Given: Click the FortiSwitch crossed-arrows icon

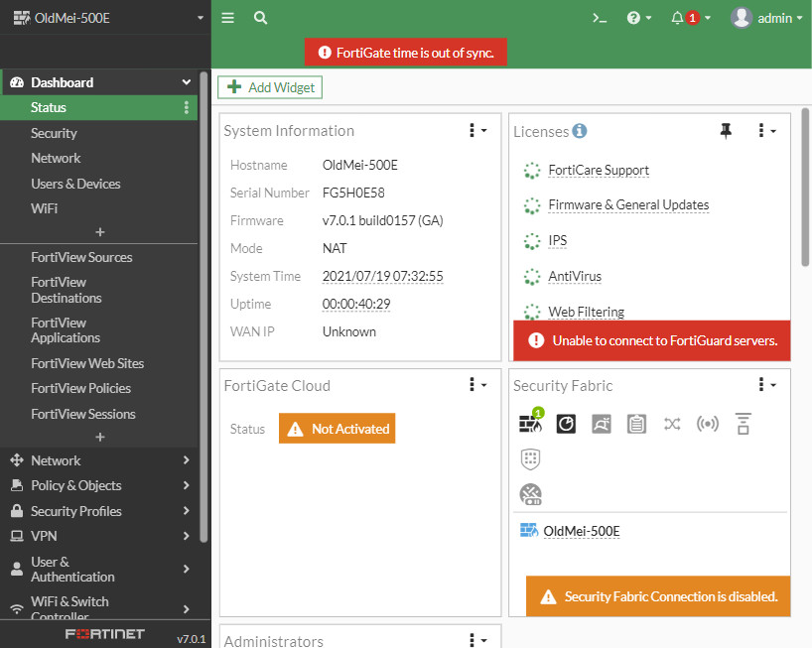Looking at the screenshot, I should 672,425.
